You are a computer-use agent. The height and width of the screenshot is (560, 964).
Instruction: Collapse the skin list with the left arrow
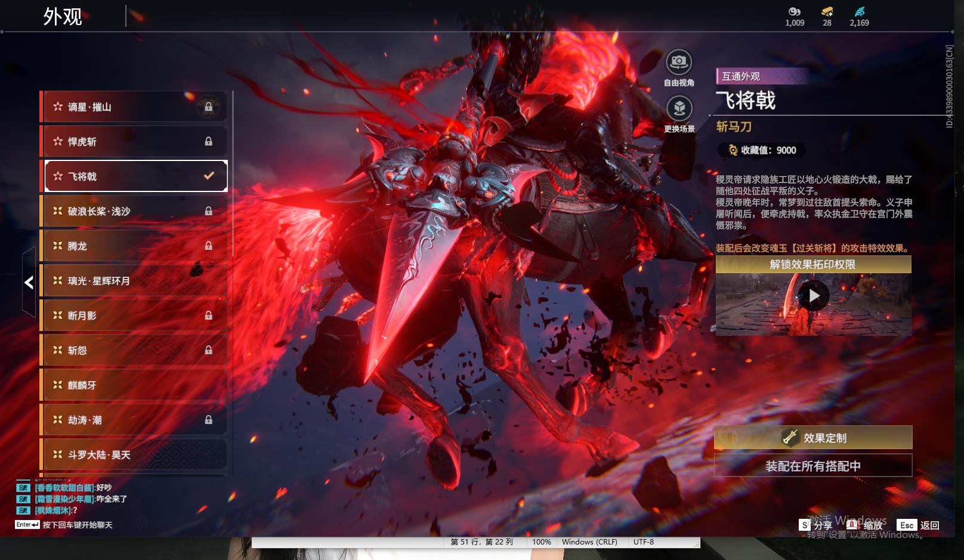pos(29,282)
